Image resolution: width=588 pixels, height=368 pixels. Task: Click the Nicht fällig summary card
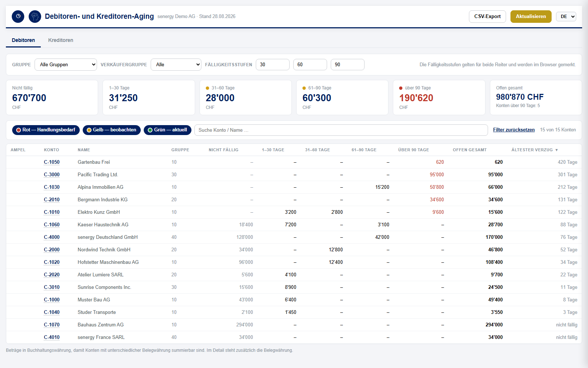pos(52,98)
